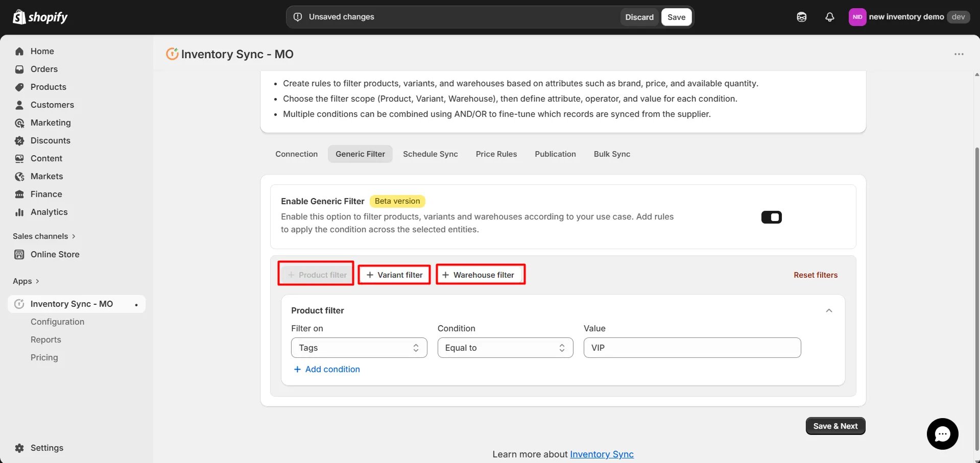Click inside the VIP value field
This screenshot has height=463, width=980.
(x=691, y=348)
